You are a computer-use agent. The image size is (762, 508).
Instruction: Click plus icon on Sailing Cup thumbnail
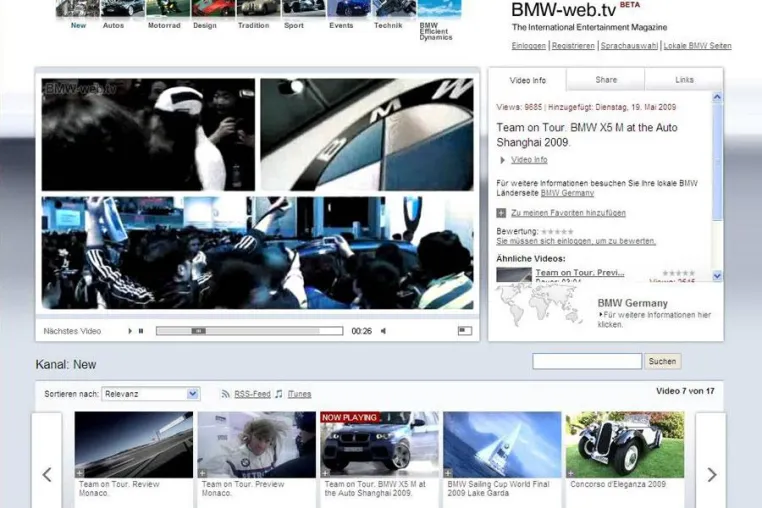coord(448,473)
